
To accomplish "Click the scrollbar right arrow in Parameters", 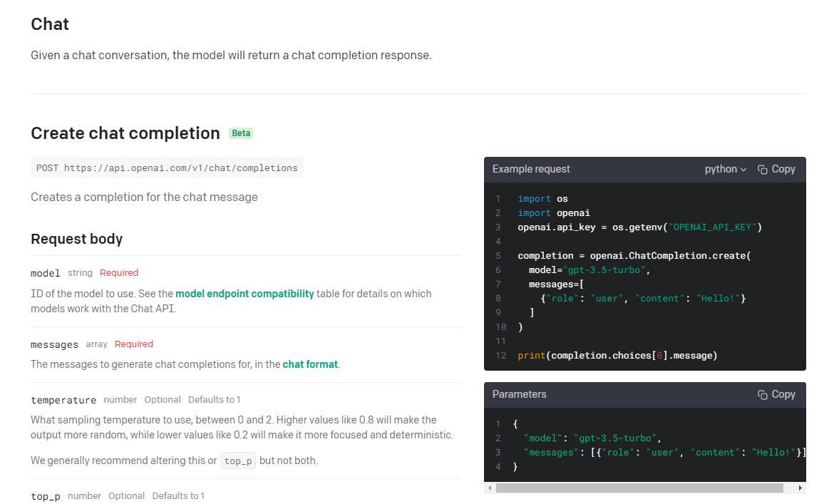I will point(800,488).
